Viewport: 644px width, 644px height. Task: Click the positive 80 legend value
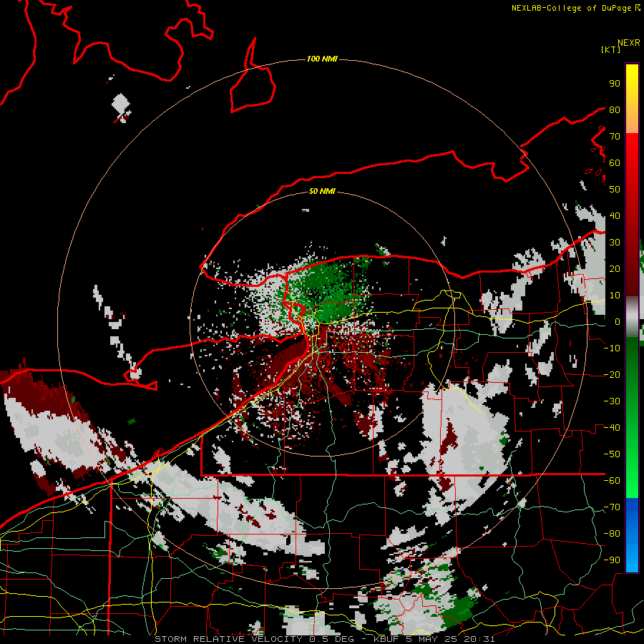click(615, 110)
